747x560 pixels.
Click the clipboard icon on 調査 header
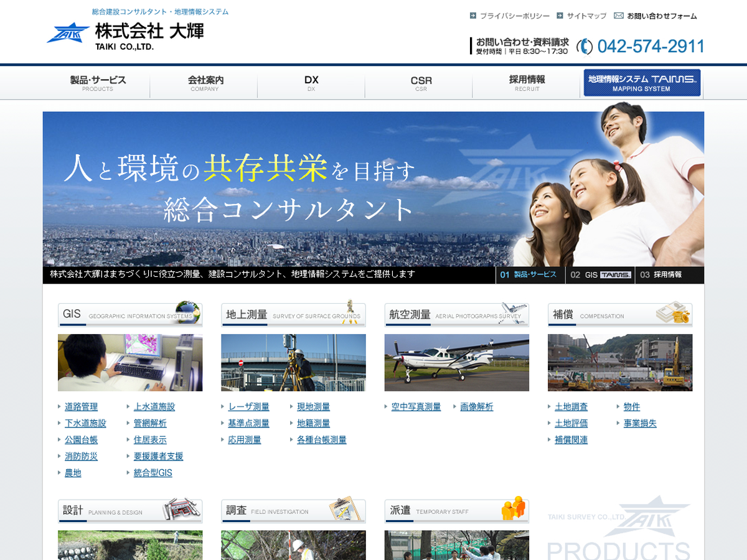pyautogui.click(x=346, y=509)
